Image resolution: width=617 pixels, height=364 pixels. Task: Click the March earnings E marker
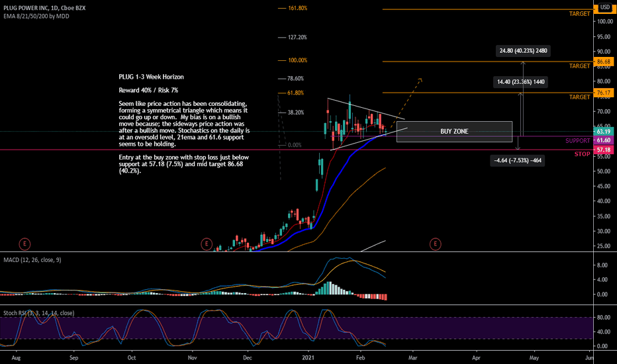tap(435, 244)
